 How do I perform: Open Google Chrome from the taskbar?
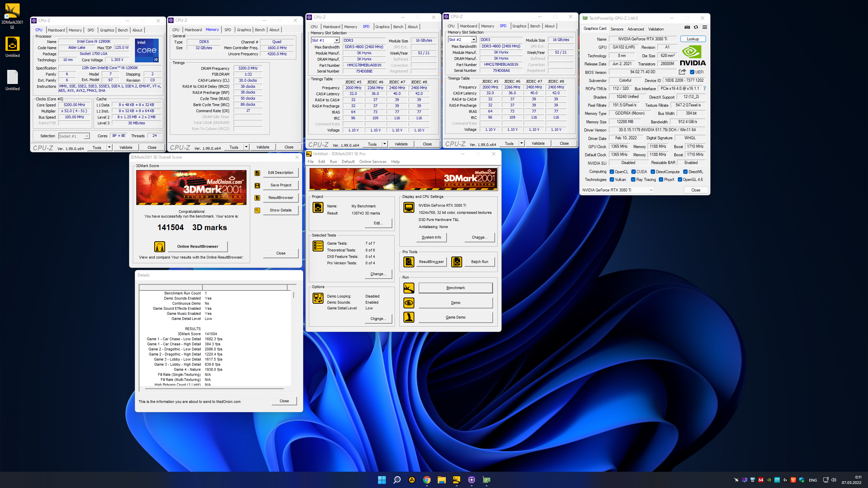[427, 480]
